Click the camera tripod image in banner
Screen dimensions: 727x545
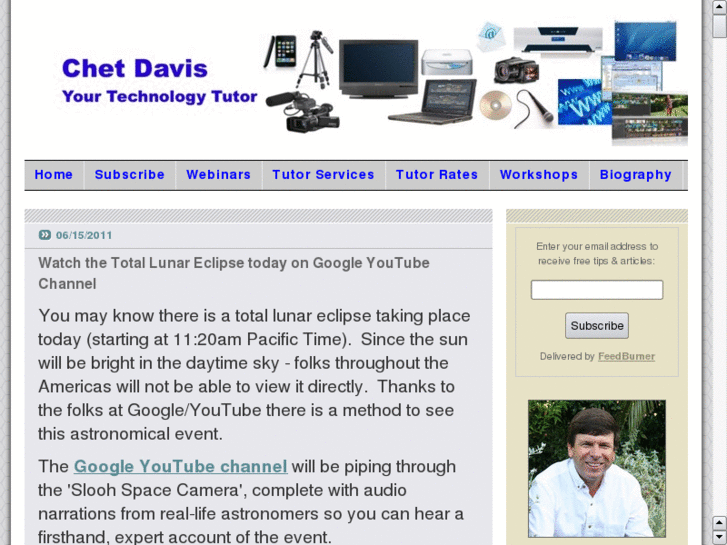[315, 59]
